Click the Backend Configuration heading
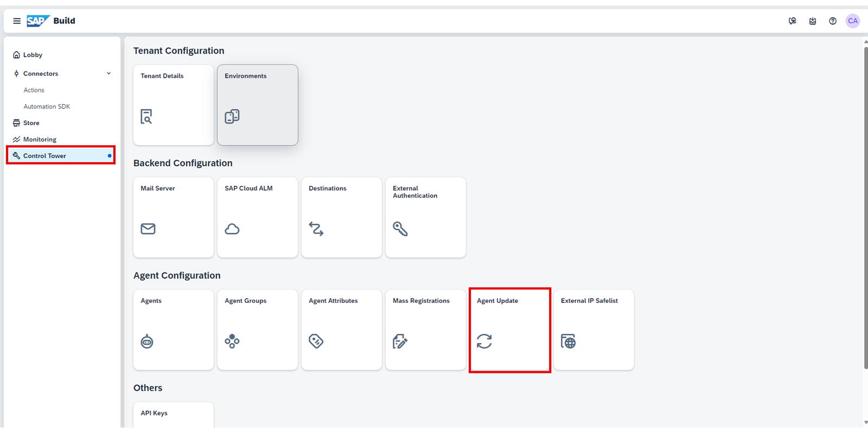868x433 pixels. click(183, 163)
